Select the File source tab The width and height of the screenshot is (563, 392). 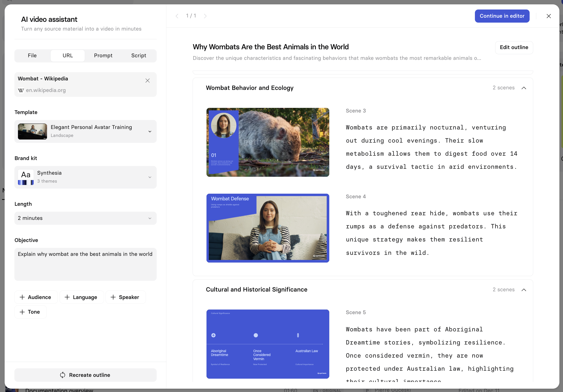(32, 55)
